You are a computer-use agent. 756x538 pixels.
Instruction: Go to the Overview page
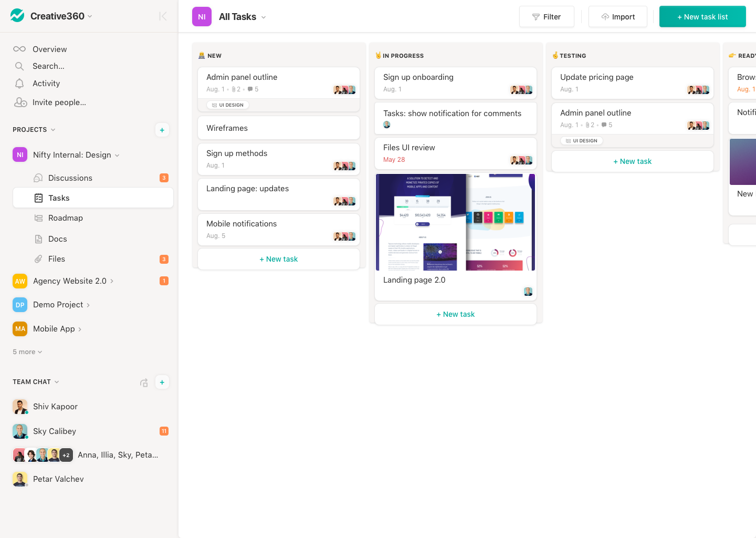point(50,49)
